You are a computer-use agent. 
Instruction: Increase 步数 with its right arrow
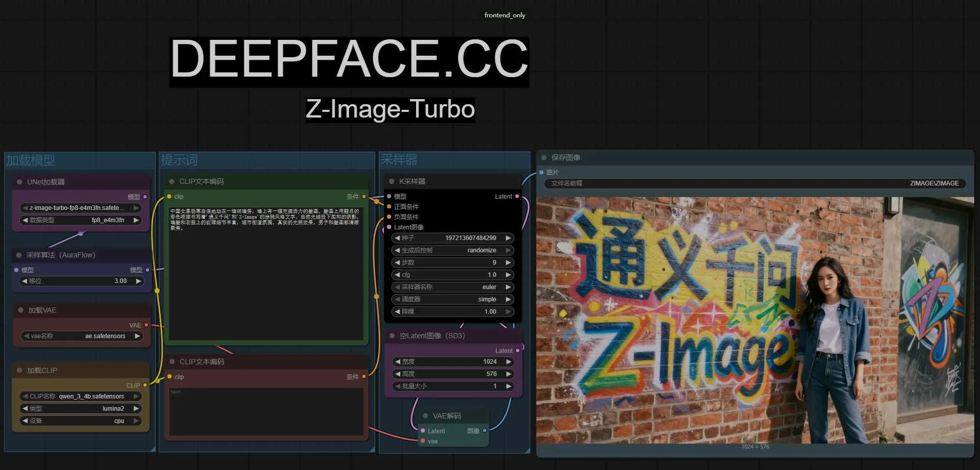tap(508, 262)
